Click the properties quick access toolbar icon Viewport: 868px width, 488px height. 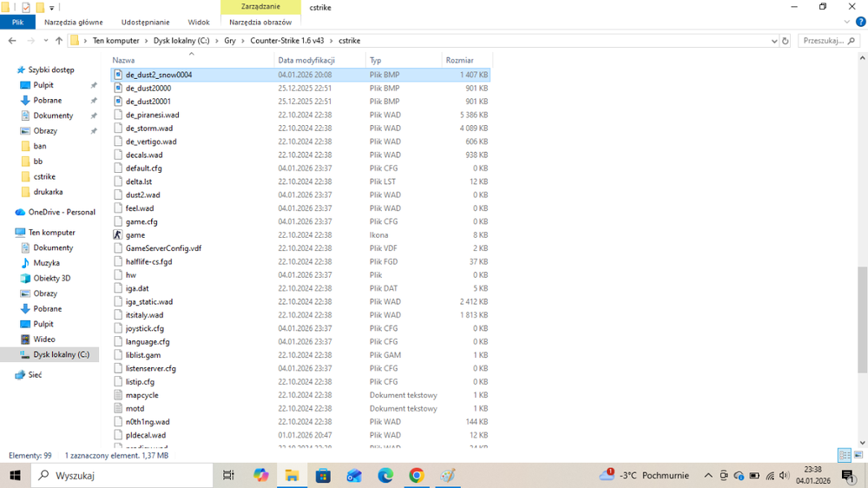(25, 7)
